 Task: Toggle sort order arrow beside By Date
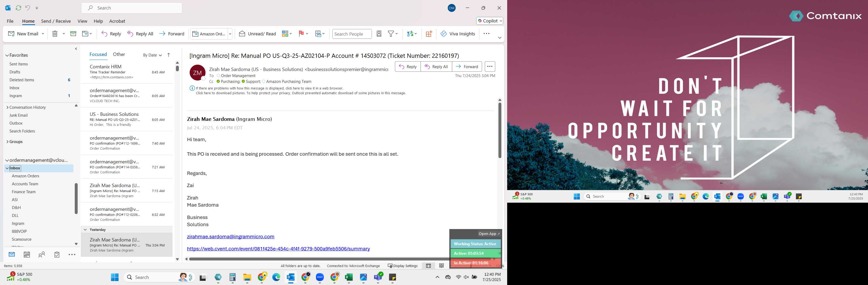coord(169,55)
